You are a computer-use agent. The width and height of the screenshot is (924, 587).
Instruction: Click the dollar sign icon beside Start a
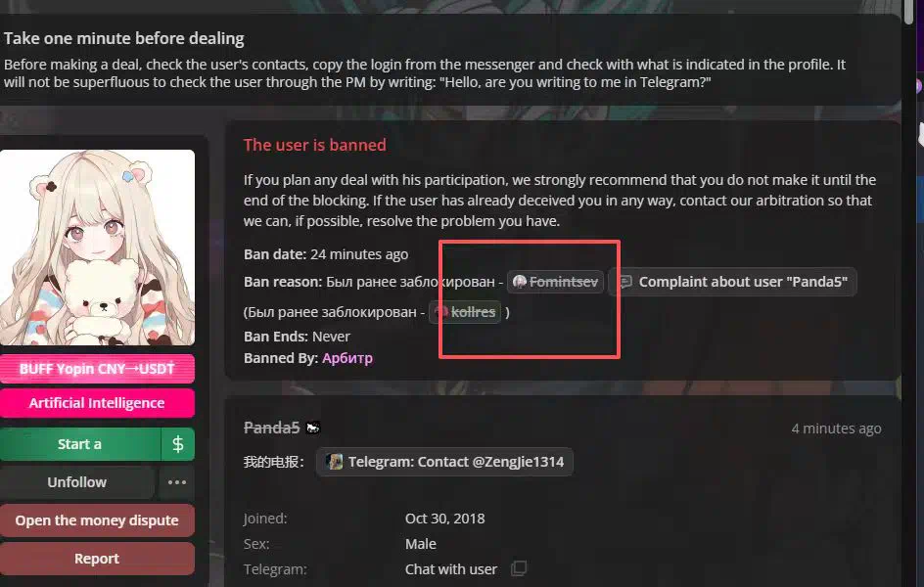coord(177,444)
